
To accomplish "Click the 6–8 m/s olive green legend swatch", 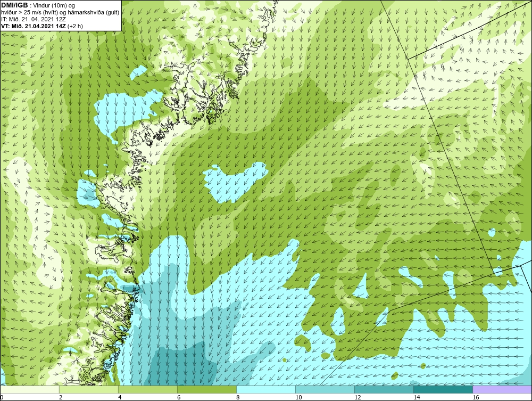I will point(207,389).
